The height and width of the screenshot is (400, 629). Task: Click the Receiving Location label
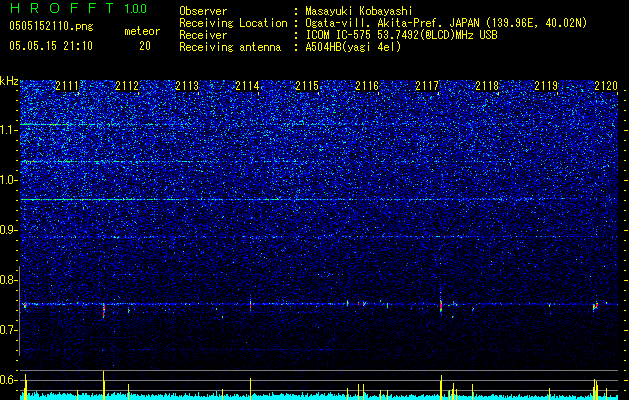(x=233, y=23)
